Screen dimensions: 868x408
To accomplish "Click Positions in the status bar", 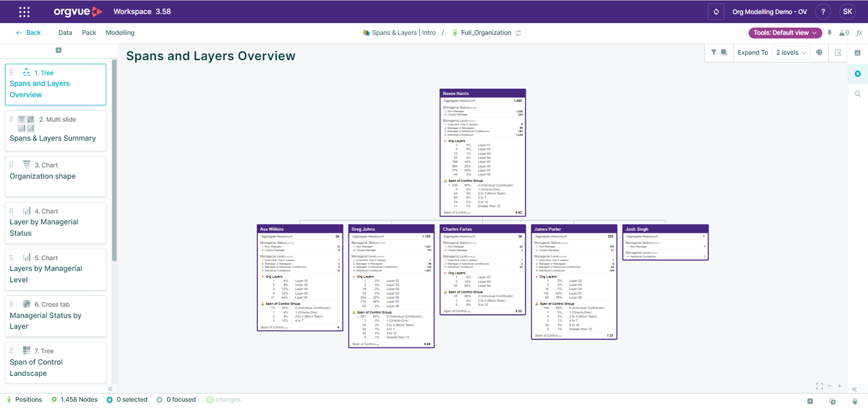I will point(24,400).
